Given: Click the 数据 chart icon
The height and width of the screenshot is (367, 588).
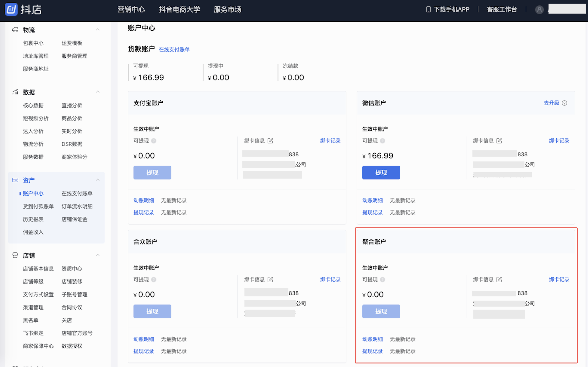Looking at the screenshot, I should 15,92.
